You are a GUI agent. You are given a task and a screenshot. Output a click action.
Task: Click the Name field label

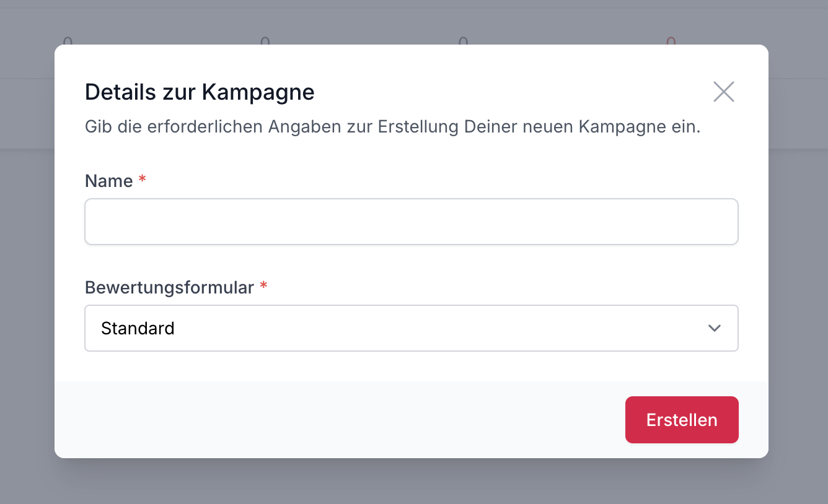[109, 181]
